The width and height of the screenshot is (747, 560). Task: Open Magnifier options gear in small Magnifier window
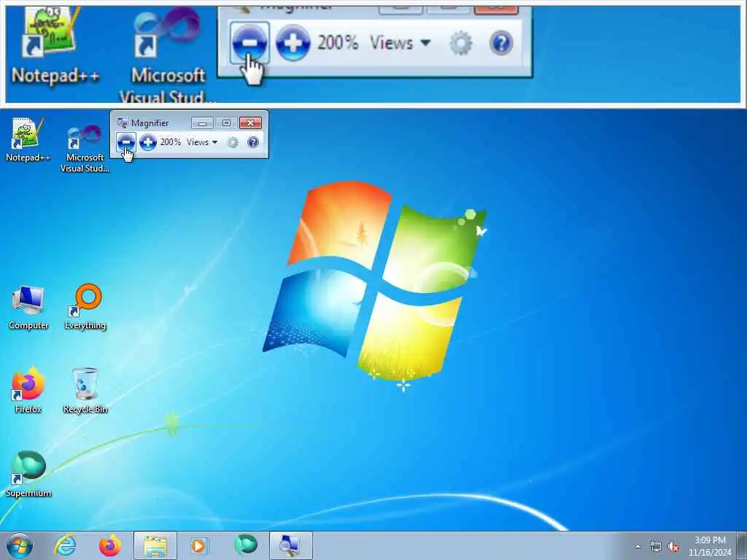tap(233, 142)
